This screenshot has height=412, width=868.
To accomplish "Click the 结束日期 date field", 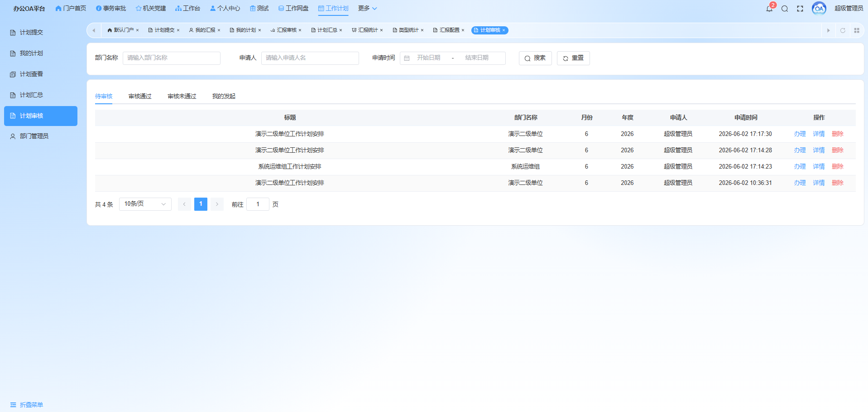I will coord(477,58).
